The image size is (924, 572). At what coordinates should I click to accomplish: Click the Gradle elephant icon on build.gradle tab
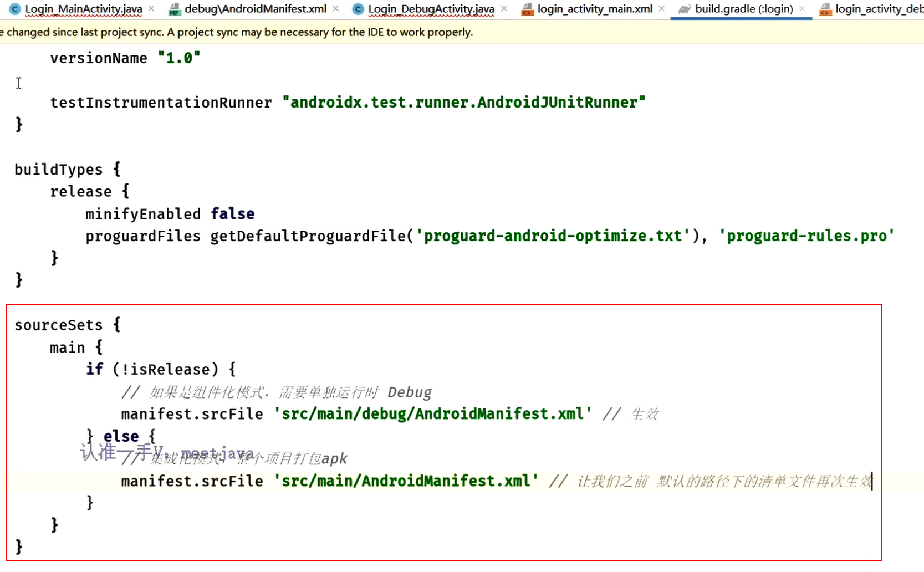[685, 9]
